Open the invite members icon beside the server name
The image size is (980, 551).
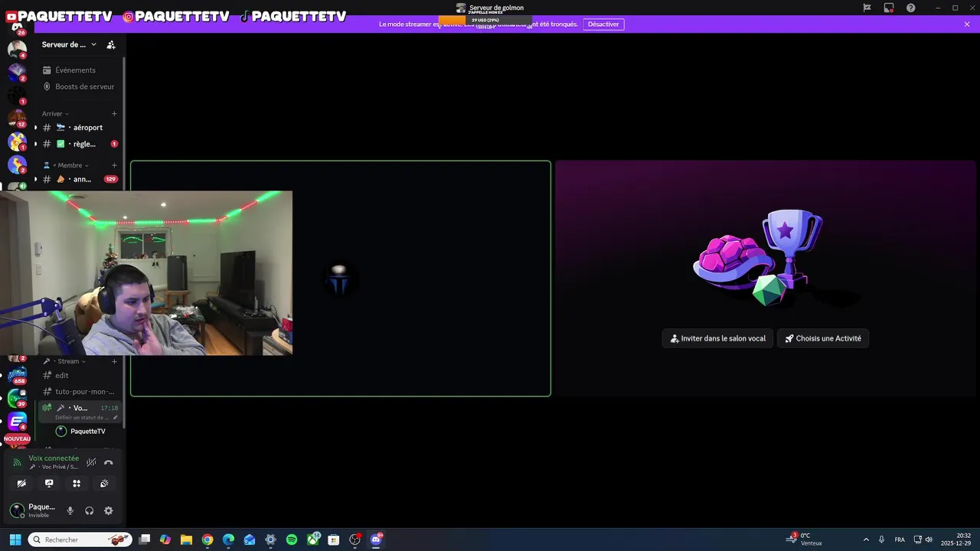pyautogui.click(x=111, y=45)
